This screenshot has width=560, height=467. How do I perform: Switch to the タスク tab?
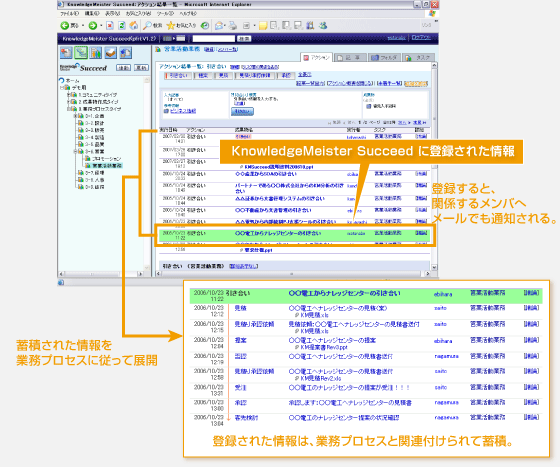click(x=419, y=57)
